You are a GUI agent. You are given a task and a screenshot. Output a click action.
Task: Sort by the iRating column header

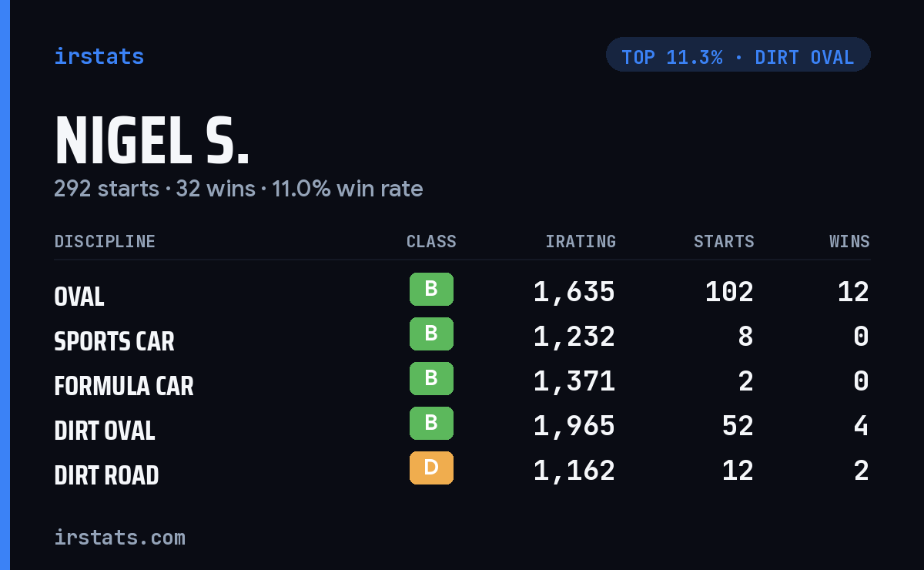click(x=581, y=242)
